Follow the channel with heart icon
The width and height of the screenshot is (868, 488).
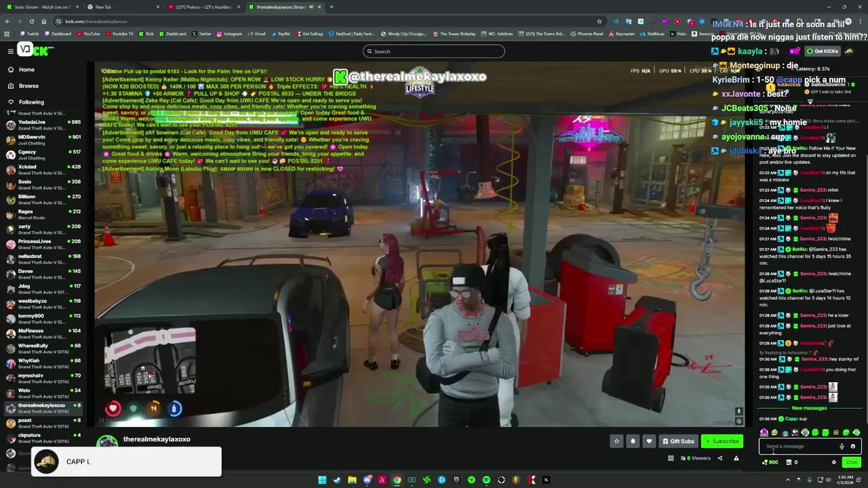click(x=649, y=441)
